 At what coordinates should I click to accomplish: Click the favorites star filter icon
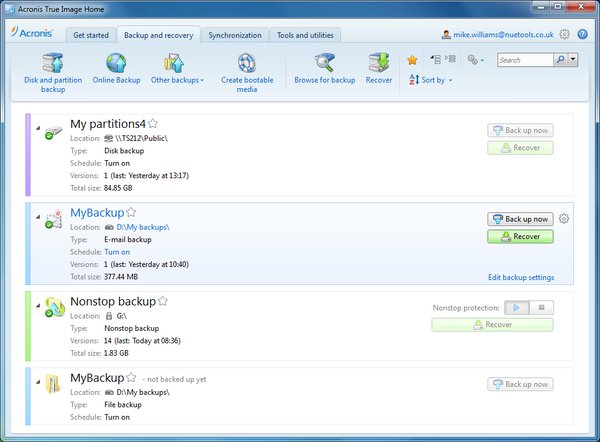coord(412,60)
